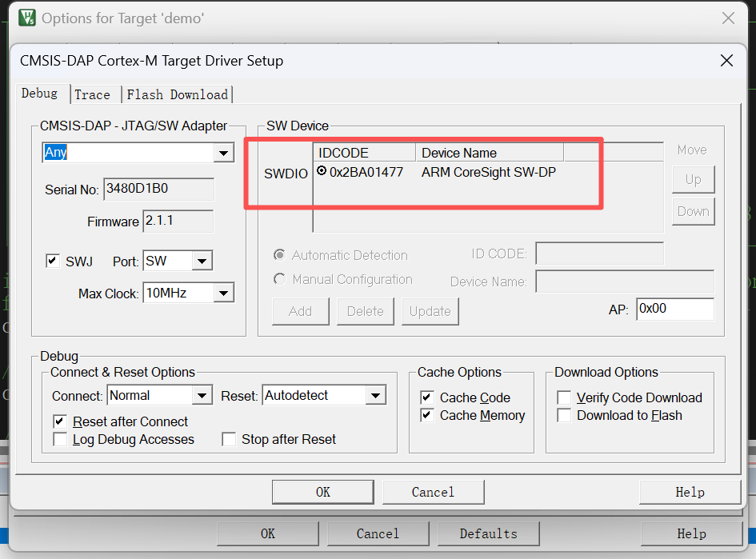The image size is (756, 559).
Task: Toggle the SWJ checkbox
Action: 53,262
